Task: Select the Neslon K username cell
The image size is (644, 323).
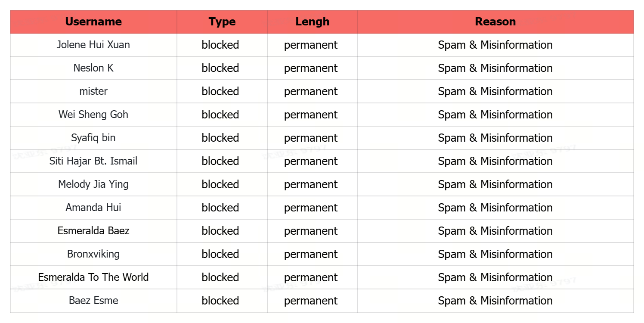Action: pyautogui.click(x=93, y=68)
